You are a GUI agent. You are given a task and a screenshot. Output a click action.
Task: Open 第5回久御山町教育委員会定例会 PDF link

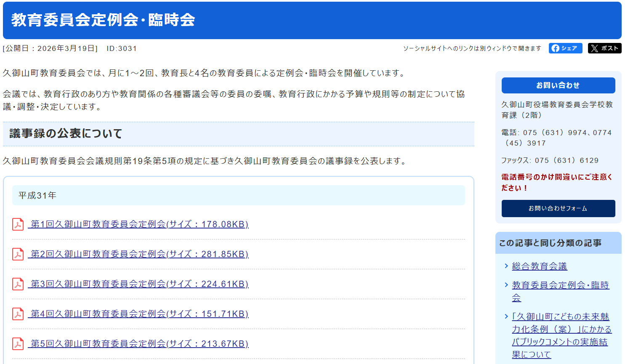[139, 344]
